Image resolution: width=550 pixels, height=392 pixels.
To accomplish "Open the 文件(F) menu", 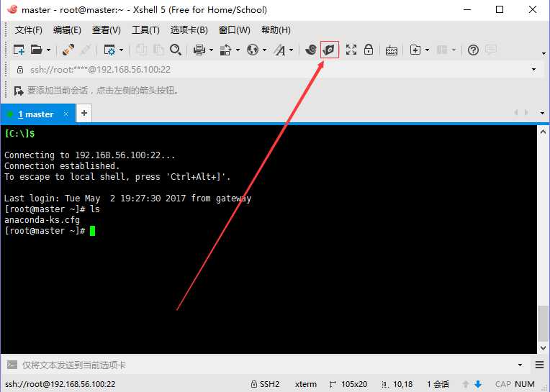I will pyautogui.click(x=28, y=30).
